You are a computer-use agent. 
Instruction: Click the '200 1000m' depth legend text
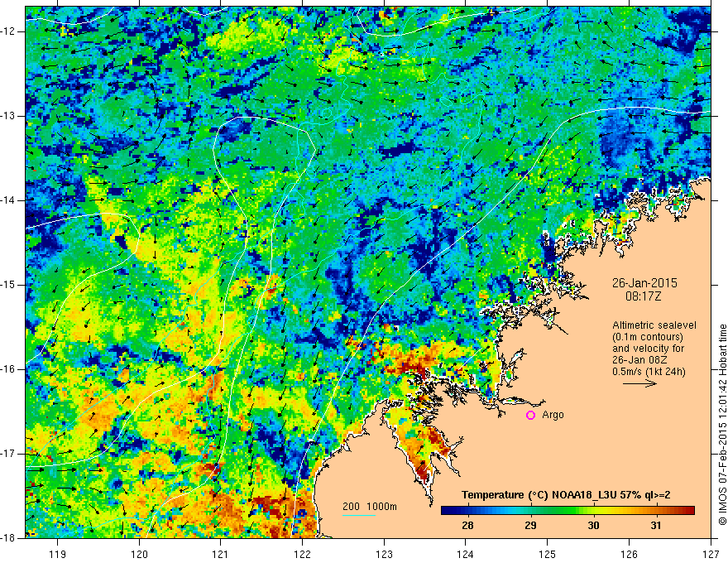coord(370,507)
